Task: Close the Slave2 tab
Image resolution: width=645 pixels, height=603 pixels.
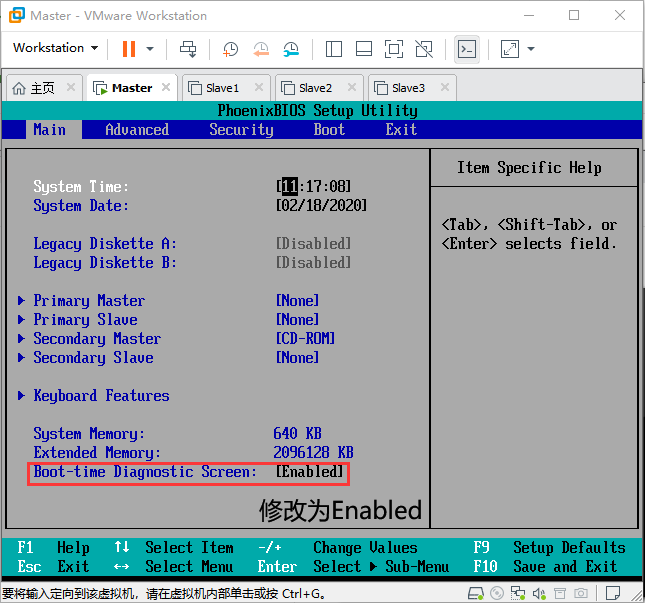Action: [352, 87]
